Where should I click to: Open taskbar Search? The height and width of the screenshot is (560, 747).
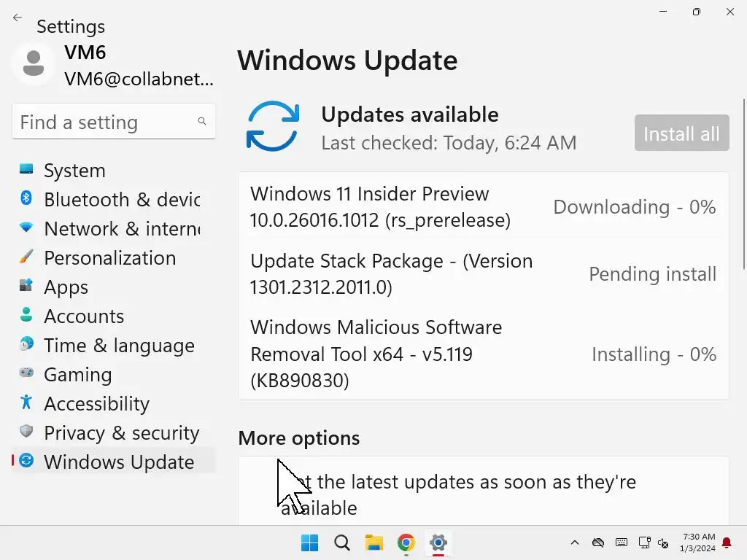click(341, 542)
